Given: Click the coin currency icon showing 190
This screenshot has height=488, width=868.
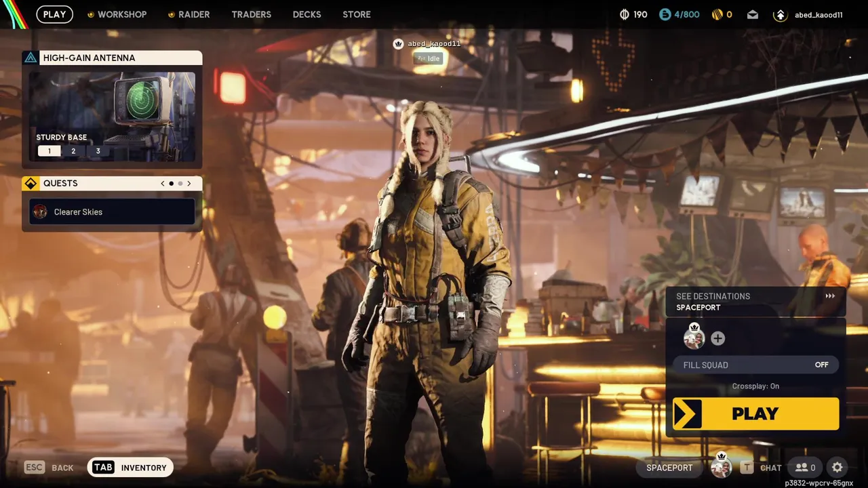Looking at the screenshot, I should [625, 14].
